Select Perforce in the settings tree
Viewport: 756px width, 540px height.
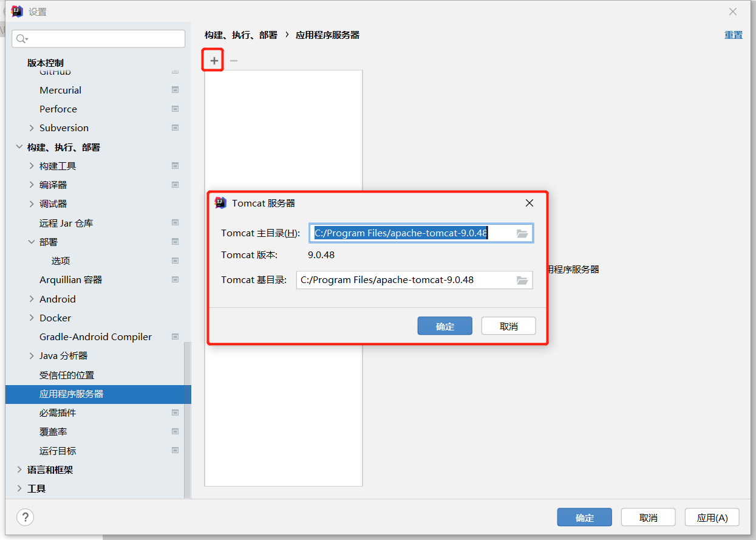pos(58,109)
